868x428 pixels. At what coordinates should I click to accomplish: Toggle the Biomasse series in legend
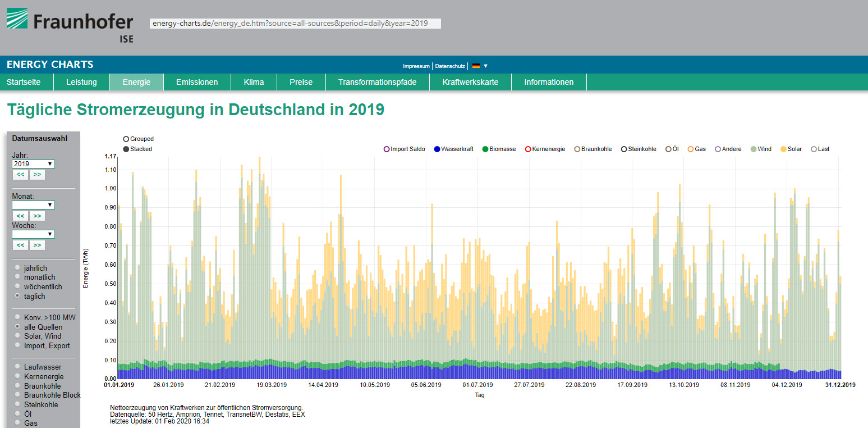click(485, 149)
